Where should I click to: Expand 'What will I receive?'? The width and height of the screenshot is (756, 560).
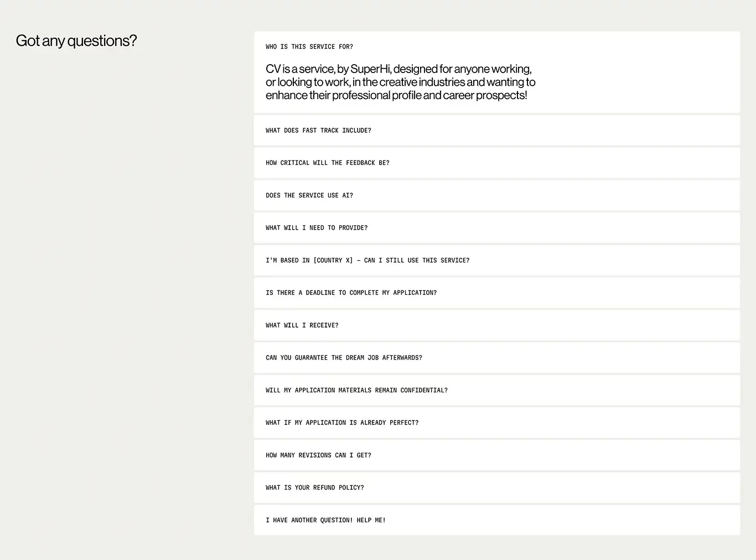pos(497,325)
